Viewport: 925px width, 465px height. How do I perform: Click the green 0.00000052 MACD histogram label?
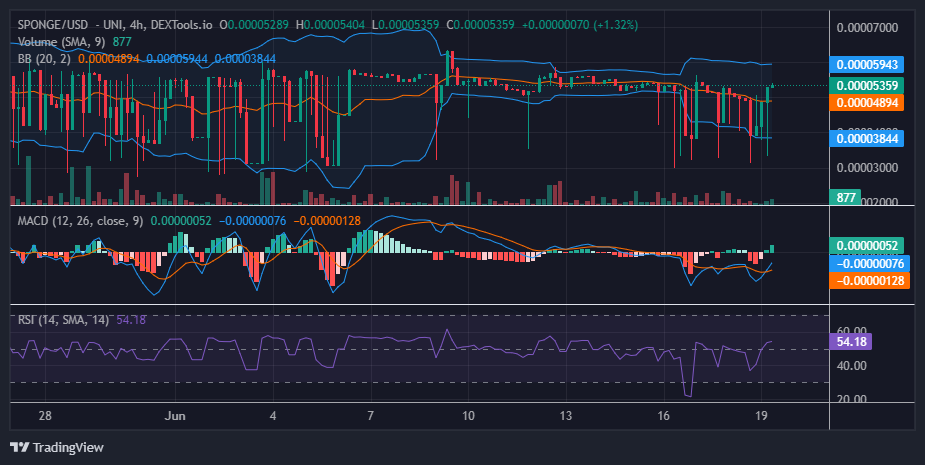[867, 245]
